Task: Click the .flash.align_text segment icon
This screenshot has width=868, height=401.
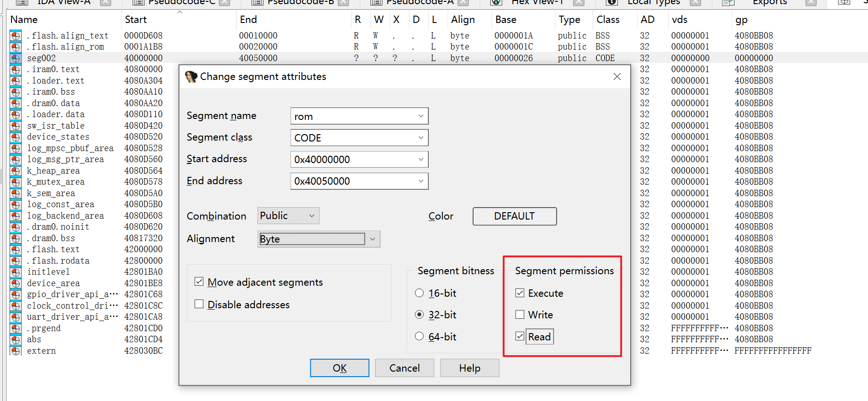Action: pyautogui.click(x=16, y=36)
